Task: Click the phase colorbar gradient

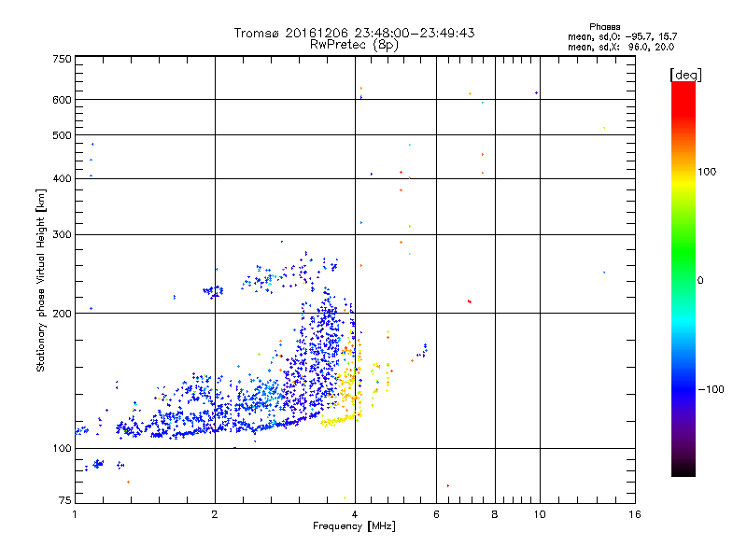Action: [684, 278]
